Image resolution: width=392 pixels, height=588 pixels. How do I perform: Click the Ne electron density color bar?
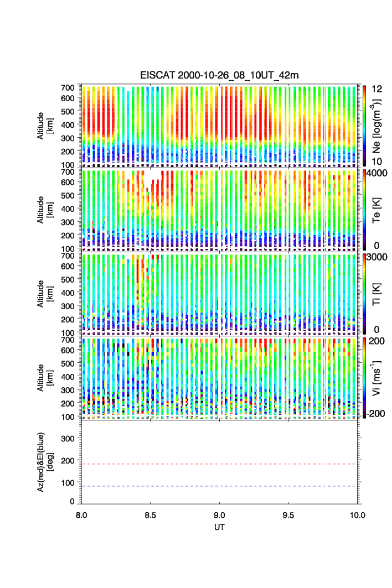365,125
